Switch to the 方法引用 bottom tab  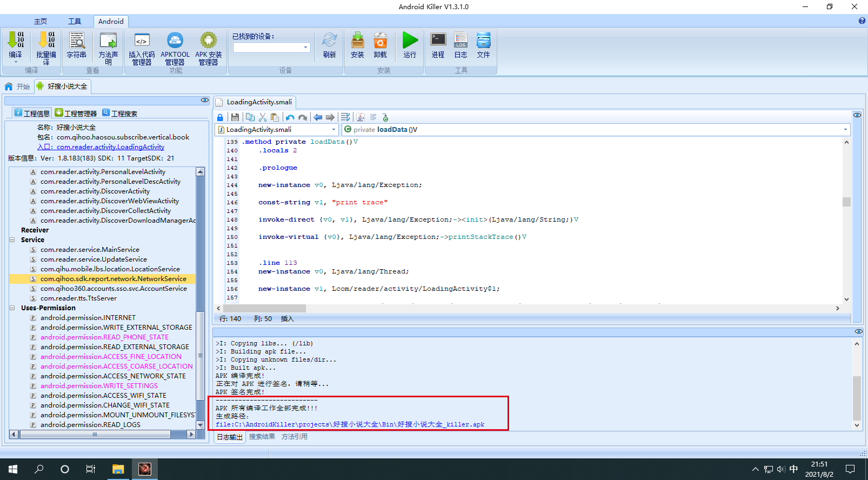tap(295, 437)
